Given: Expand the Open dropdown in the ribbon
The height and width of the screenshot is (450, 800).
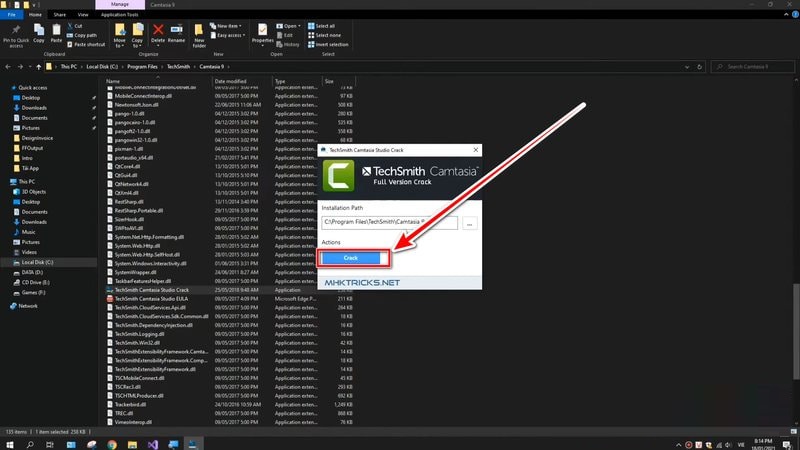Looking at the screenshot, I should coord(288,26).
